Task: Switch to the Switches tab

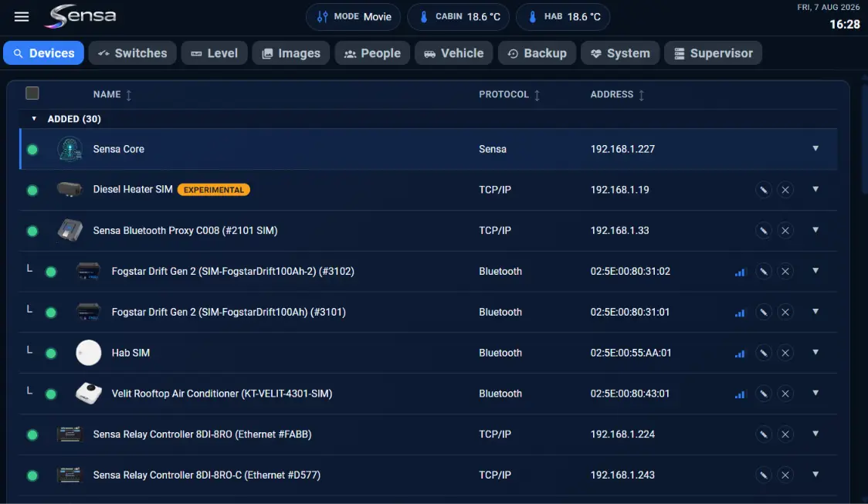Action: coord(132,53)
